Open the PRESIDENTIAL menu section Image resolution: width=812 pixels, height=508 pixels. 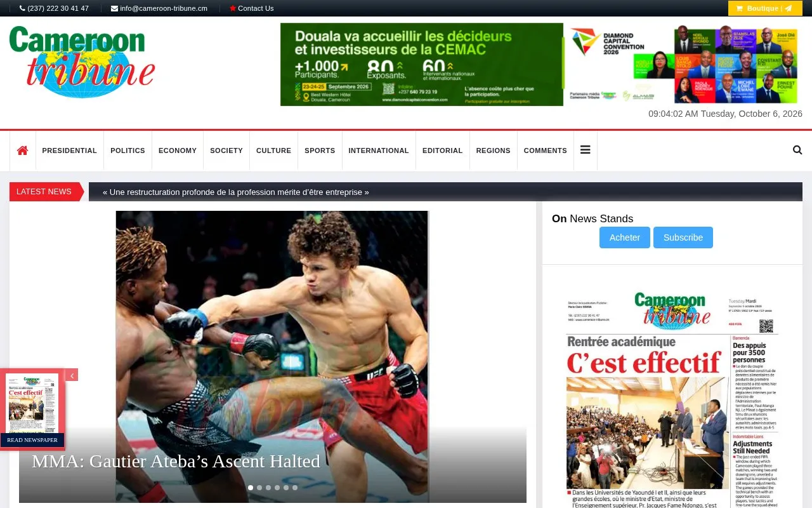click(x=70, y=150)
